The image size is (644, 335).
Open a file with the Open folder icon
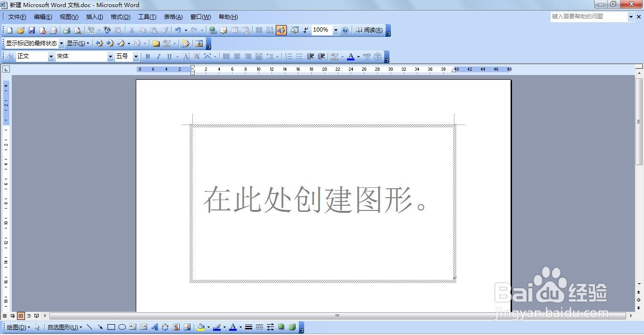point(20,30)
